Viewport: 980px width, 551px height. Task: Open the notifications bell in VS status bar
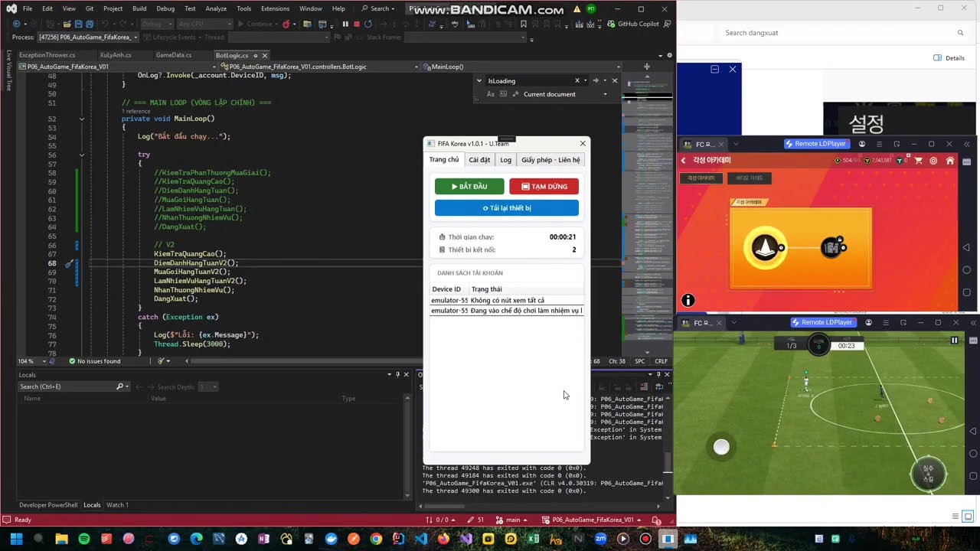tap(656, 520)
